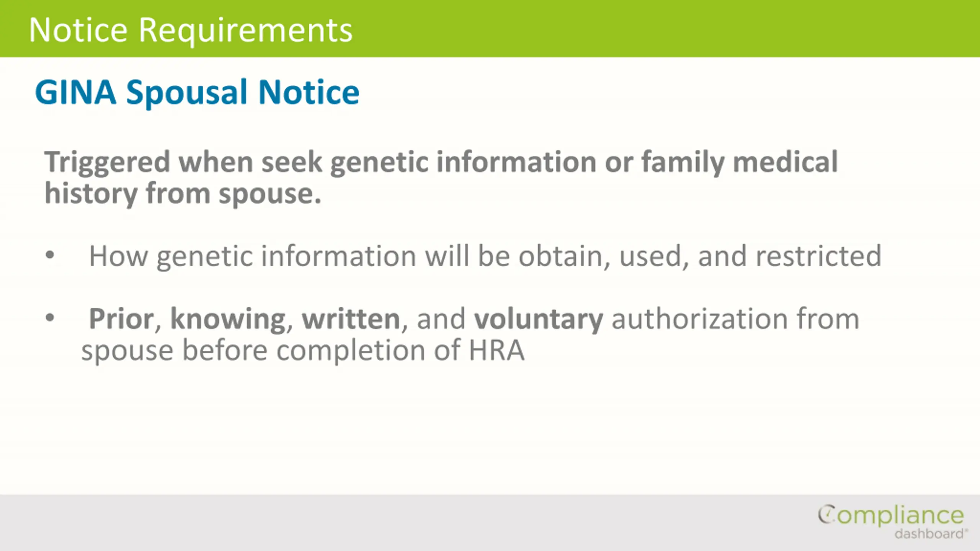Select the "Notice Requirements" slide title
The image size is (980, 551).
tap(191, 31)
